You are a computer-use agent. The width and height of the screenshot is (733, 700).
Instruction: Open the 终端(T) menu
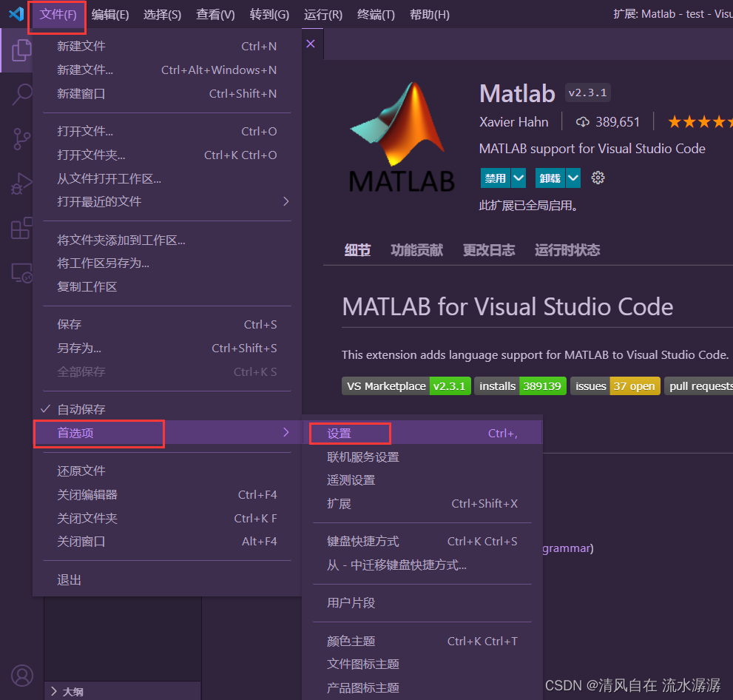tap(376, 15)
